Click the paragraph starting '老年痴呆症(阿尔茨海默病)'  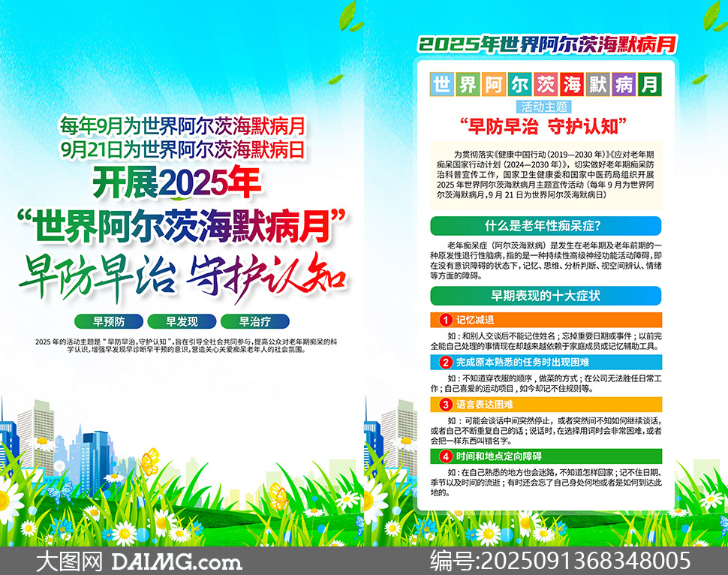(546, 260)
